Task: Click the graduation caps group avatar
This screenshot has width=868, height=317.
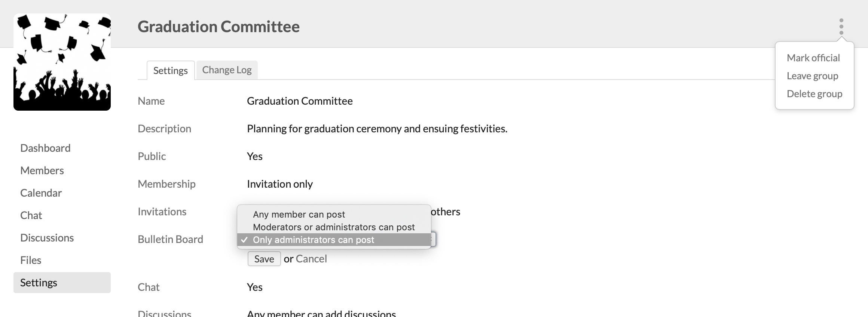Action: pyautogui.click(x=62, y=62)
